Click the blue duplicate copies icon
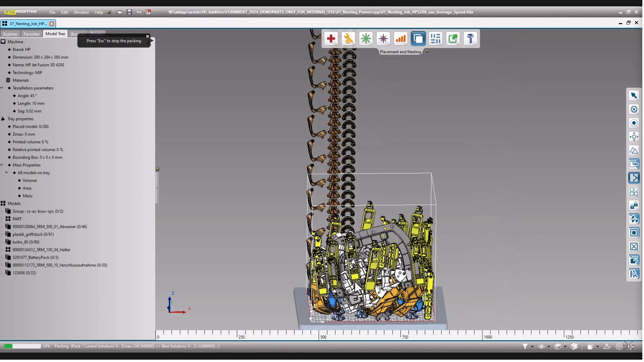Image resolution: width=644 pixels, height=362 pixels. (x=418, y=39)
